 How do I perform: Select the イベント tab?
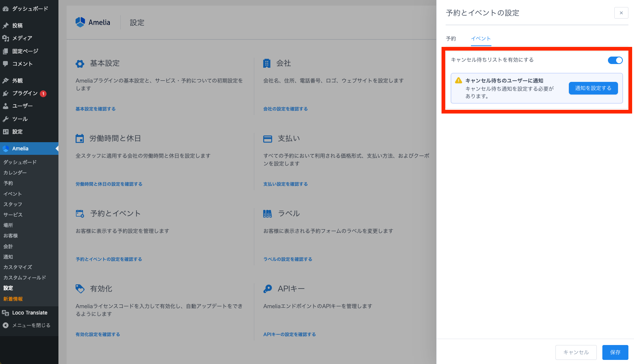pos(481,39)
